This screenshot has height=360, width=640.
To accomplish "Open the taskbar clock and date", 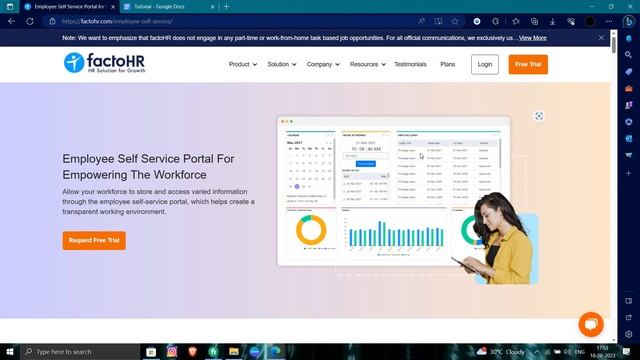I will pyautogui.click(x=602, y=351).
